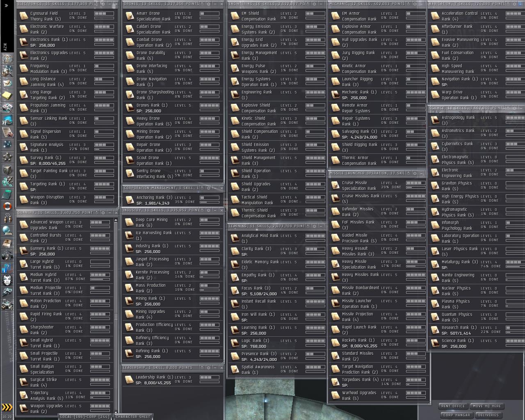Open the station buildings icon in sidebar
Viewport: 525px width, 420px height.
click(7, 305)
